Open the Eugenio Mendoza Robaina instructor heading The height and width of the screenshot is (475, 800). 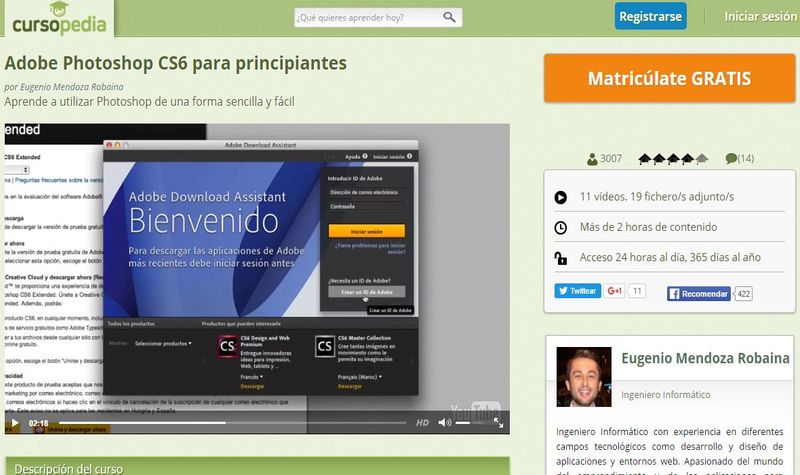point(705,358)
